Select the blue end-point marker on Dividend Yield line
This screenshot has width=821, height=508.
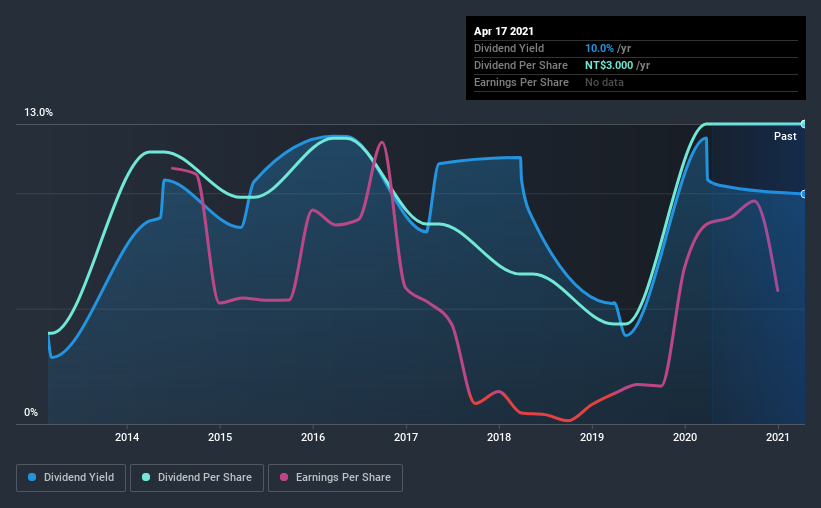[803, 194]
